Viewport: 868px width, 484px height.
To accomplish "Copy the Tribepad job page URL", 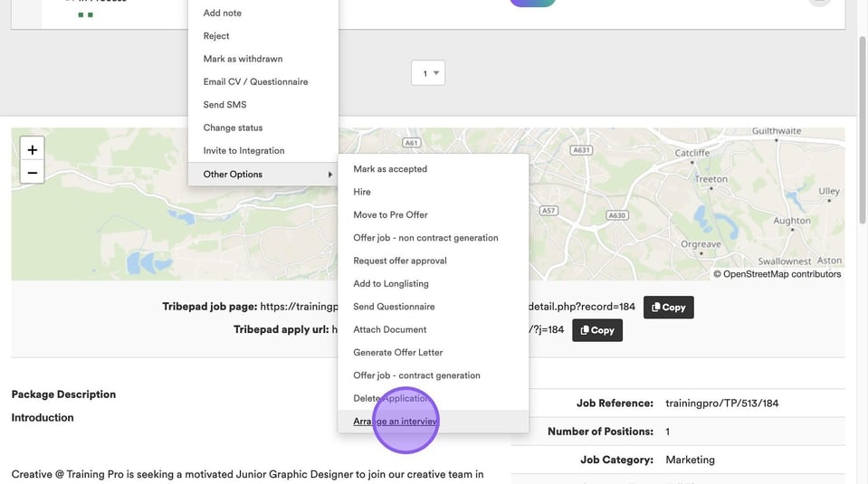I will click(x=668, y=308).
